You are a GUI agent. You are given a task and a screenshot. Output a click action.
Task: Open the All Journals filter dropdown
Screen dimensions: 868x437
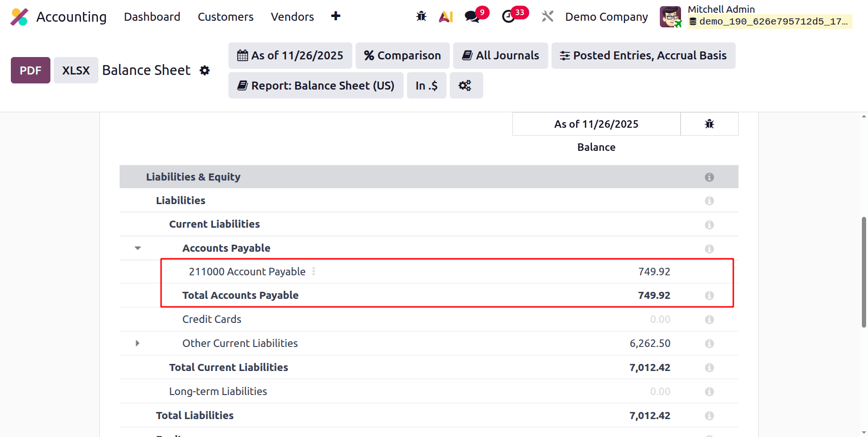pos(501,56)
